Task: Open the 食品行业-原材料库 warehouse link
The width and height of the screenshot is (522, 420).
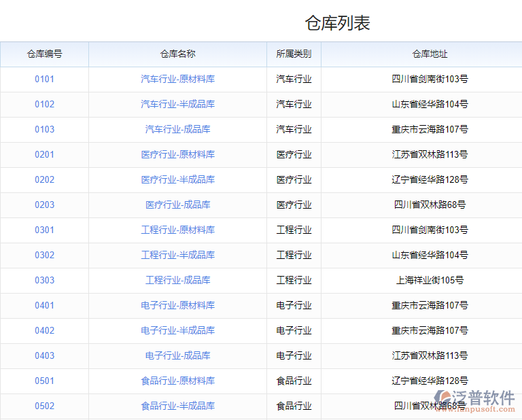Action: 178,381
